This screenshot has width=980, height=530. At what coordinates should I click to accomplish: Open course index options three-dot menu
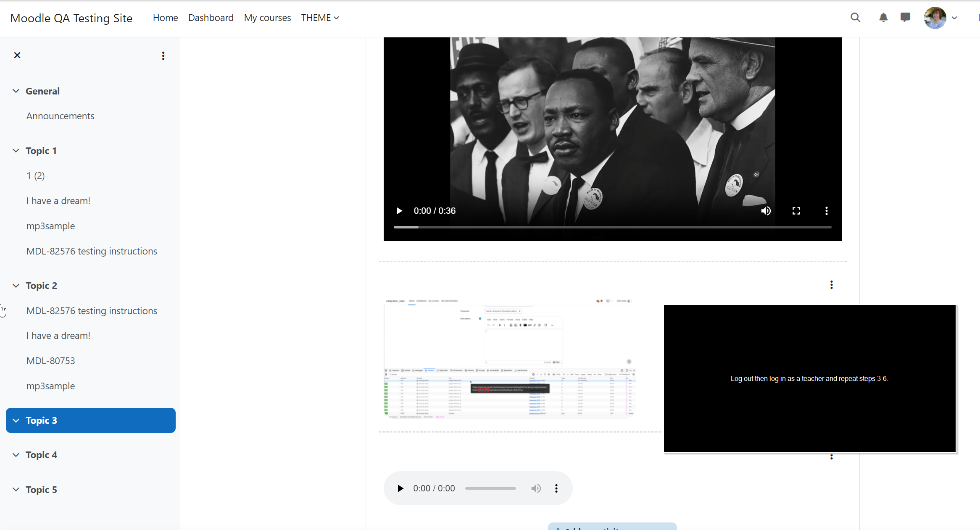coord(163,56)
